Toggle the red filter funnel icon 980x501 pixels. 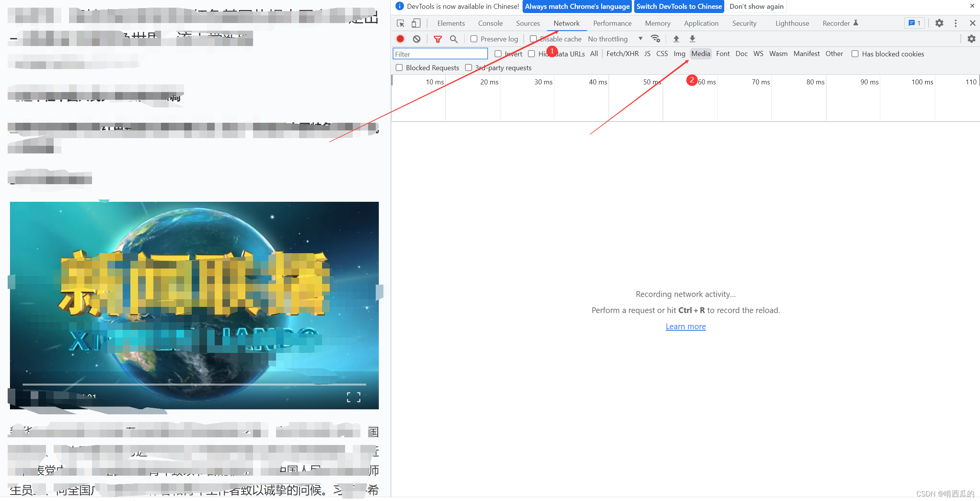[437, 39]
